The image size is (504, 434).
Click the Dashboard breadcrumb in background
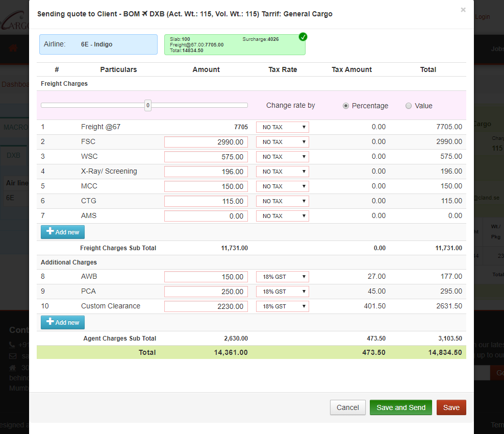coord(15,84)
